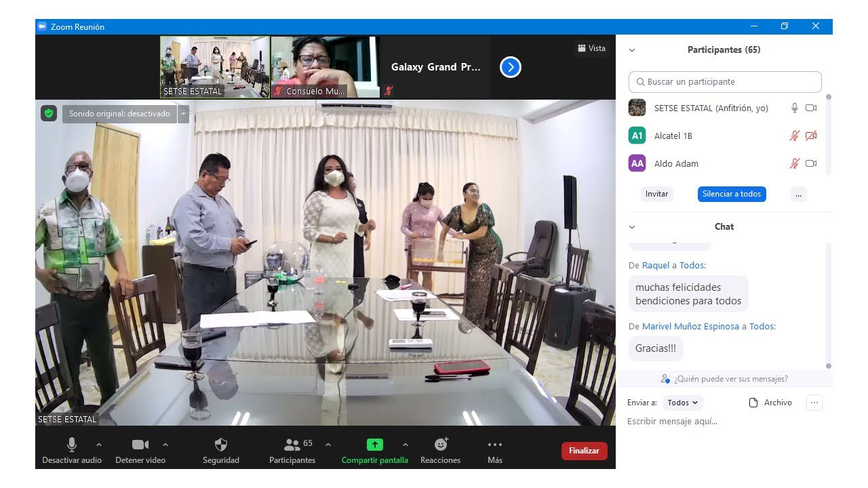Viewport: 868px width, 488px height.
Task: Focus Buscar un participante search field
Action: pos(725,82)
